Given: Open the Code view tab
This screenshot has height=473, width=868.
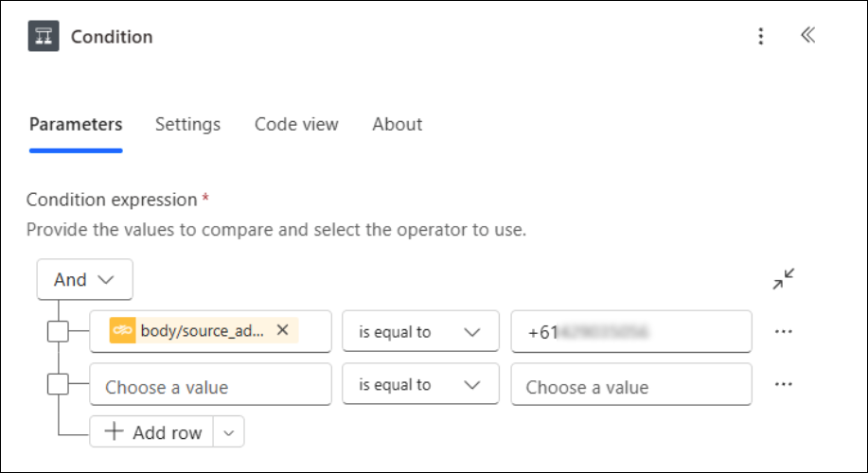Looking at the screenshot, I should click(296, 125).
